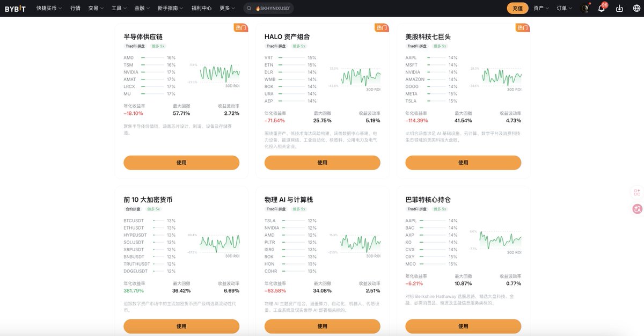The height and width of the screenshot is (336, 644).
Task: Expand the 订单 dropdown
Action: coord(564,8)
